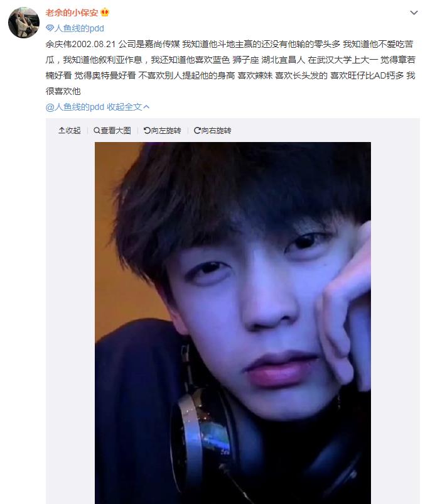Viewport: 430px width, 504px height.
Task: Open the 人鱼线的pdd super topic link
Action: click(79, 28)
